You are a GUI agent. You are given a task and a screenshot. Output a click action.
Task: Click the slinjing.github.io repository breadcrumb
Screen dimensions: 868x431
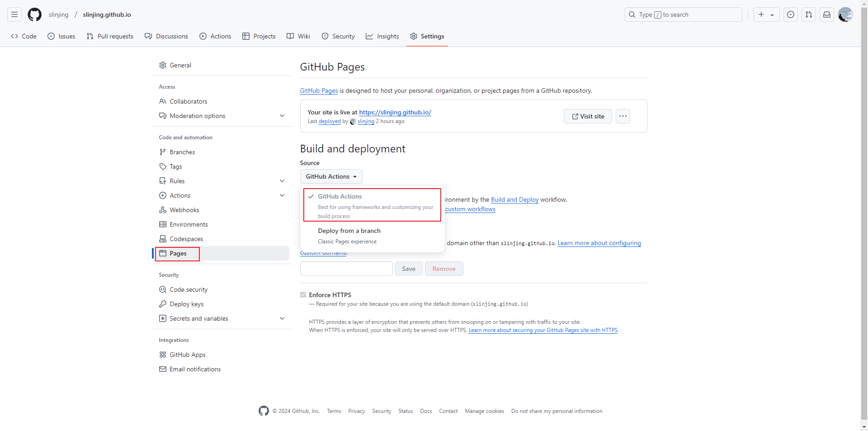[x=107, y=14]
